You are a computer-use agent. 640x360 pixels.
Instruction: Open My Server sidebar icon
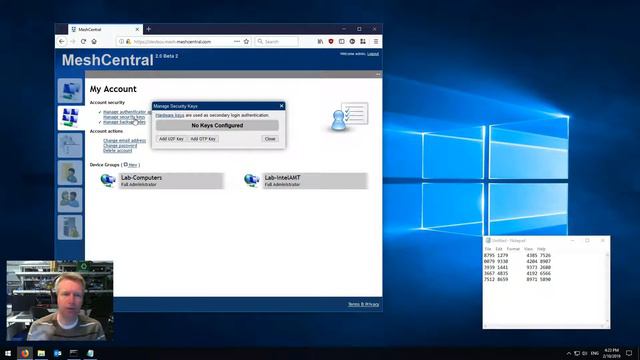tap(70, 227)
